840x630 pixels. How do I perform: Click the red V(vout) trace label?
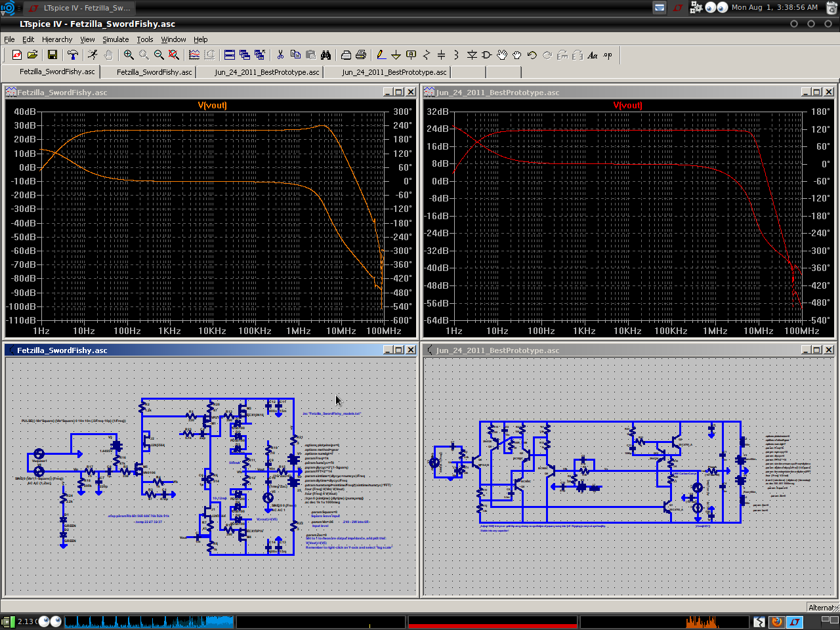(x=628, y=105)
